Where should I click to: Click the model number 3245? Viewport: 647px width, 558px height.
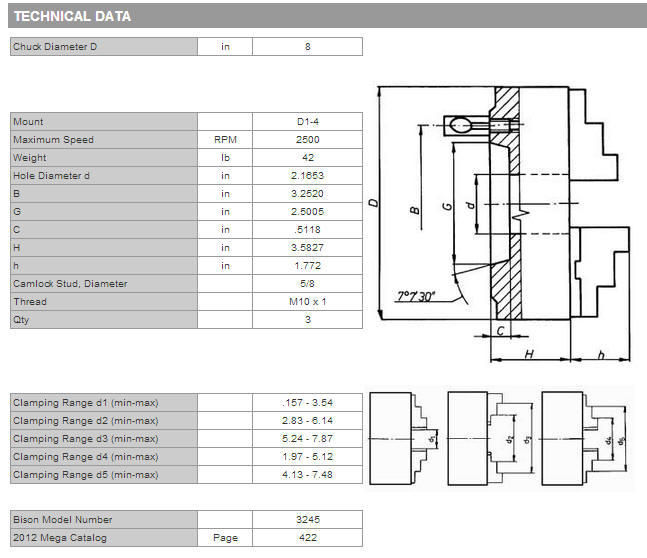click(x=307, y=520)
